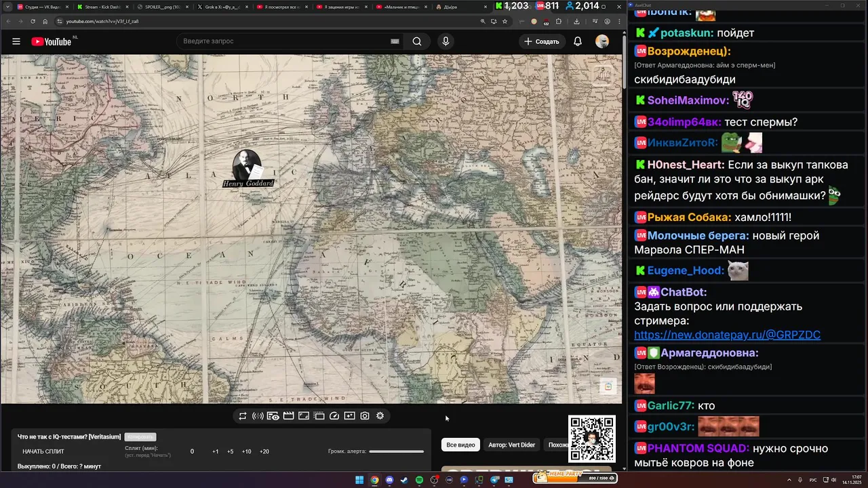Click username 'Garlic77' in AxelChat
Image resolution: width=868 pixels, height=488 pixels.
[671, 406]
